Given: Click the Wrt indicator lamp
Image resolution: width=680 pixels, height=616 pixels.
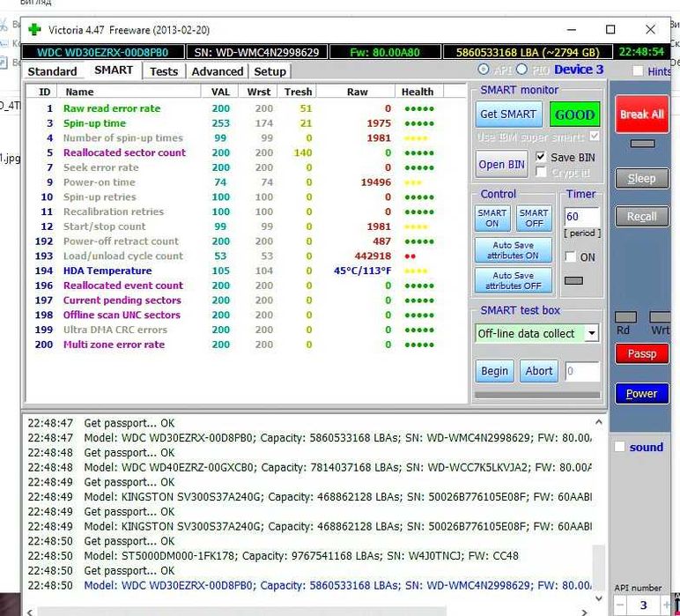Looking at the screenshot, I should pyautogui.click(x=660, y=316).
